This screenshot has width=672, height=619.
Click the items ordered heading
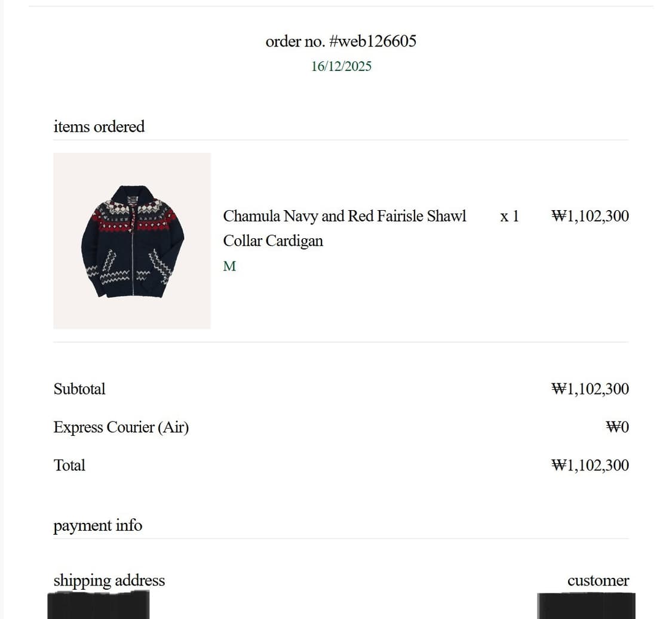[99, 127]
